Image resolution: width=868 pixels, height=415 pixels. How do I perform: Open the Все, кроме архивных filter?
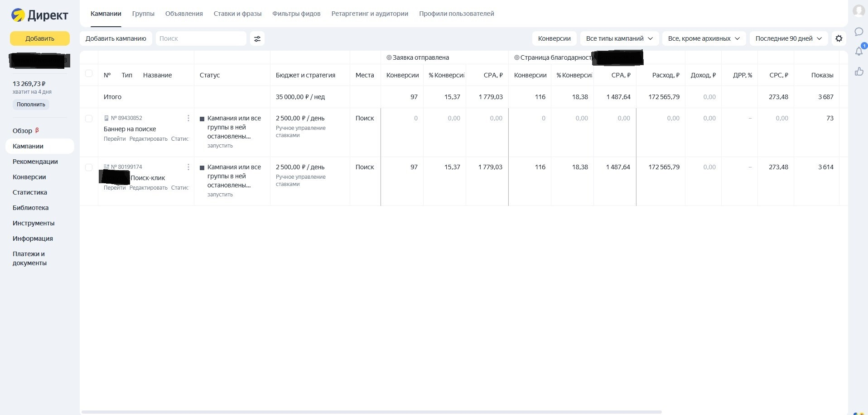[x=703, y=39]
